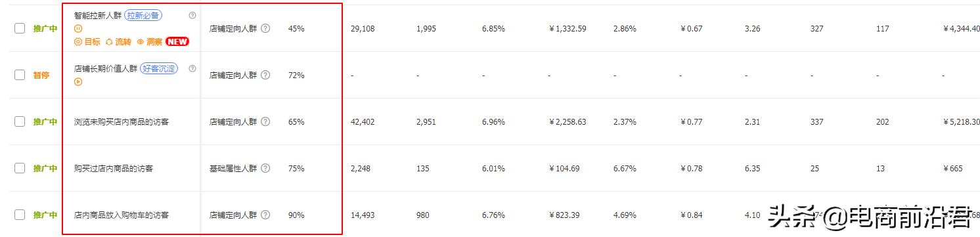Click help icon in 浏览未购买店内商品的访客 row
This screenshot has height=237, width=980.
265,121
